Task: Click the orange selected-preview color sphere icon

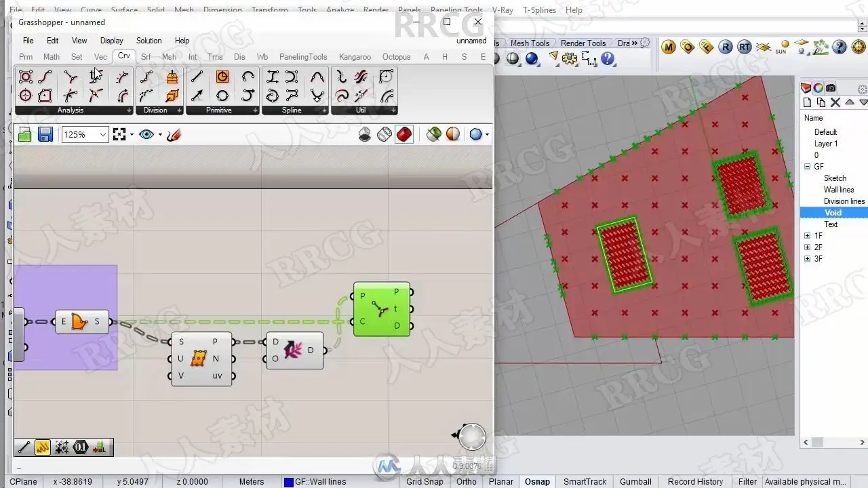Action: click(x=453, y=134)
